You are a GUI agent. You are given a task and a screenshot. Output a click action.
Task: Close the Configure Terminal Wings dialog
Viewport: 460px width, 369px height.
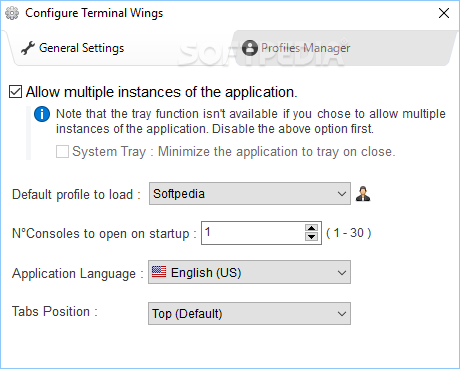pyautogui.click(x=444, y=13)
